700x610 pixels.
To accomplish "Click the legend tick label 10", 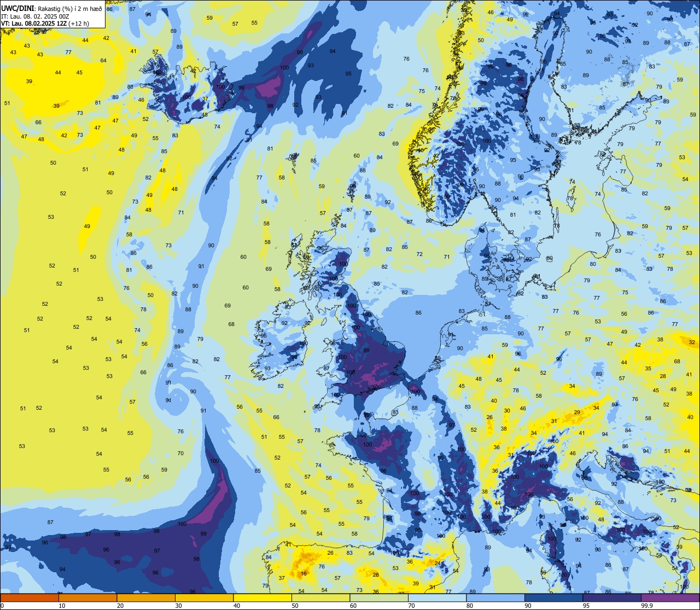I will click(x=62, y=606).
